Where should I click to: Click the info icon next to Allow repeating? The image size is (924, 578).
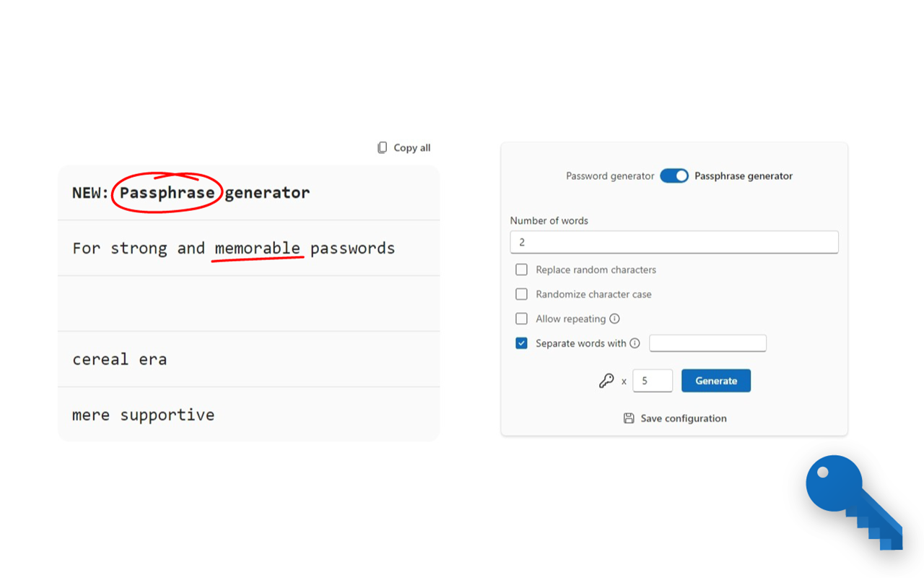614,319
